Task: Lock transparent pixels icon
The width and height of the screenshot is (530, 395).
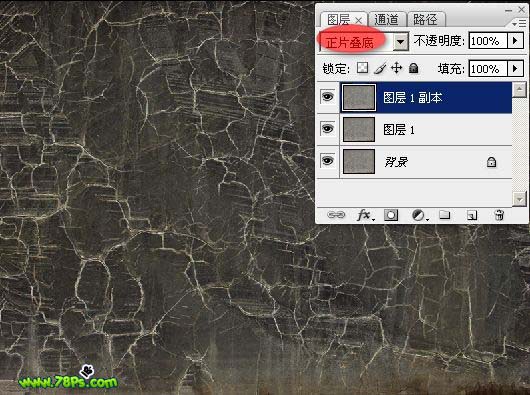Action: click(x=362, y=68)
